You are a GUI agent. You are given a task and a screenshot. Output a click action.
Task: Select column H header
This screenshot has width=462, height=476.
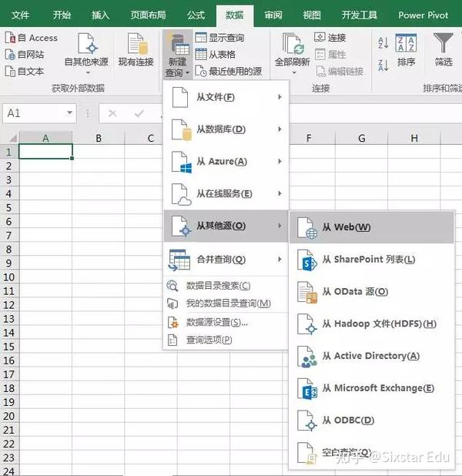point(414,138)
